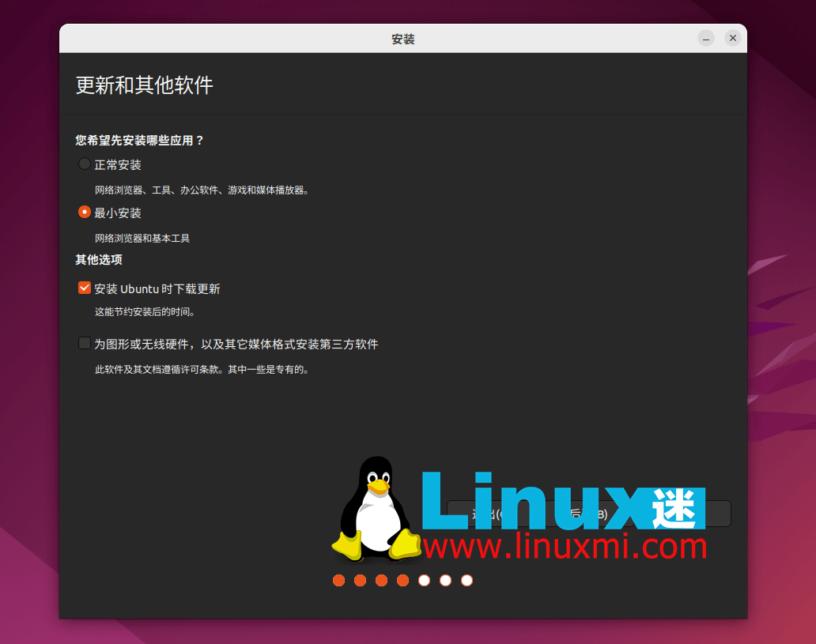Image resolution: width=816 pixels, height=644 pixels.
Task: Click the 退出(Q) quit button
Action: click(x=494, y=514)
